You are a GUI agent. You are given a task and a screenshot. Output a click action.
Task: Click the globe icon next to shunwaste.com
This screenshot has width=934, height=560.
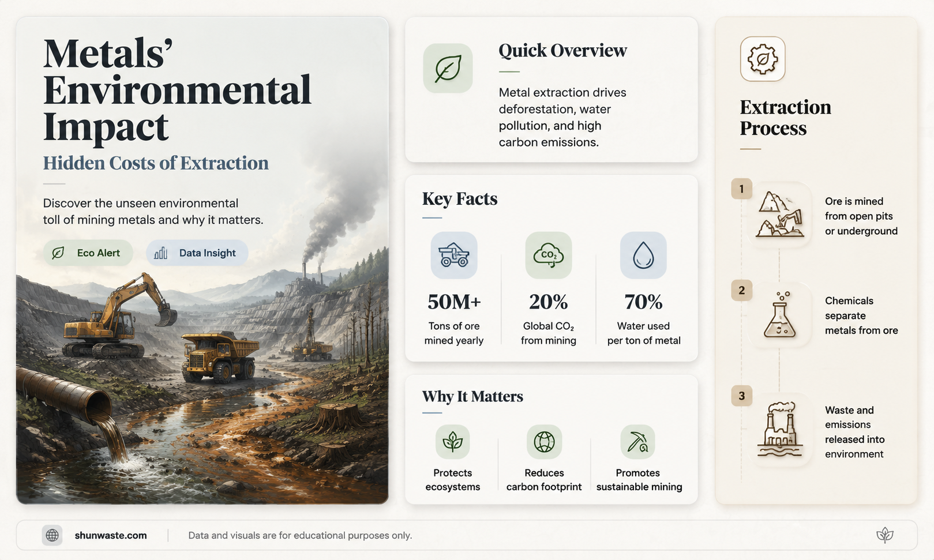[52, 535]
